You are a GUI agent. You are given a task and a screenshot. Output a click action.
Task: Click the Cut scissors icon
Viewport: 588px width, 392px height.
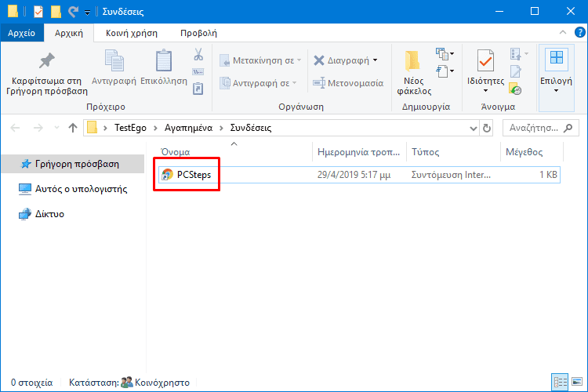(198, 54)
